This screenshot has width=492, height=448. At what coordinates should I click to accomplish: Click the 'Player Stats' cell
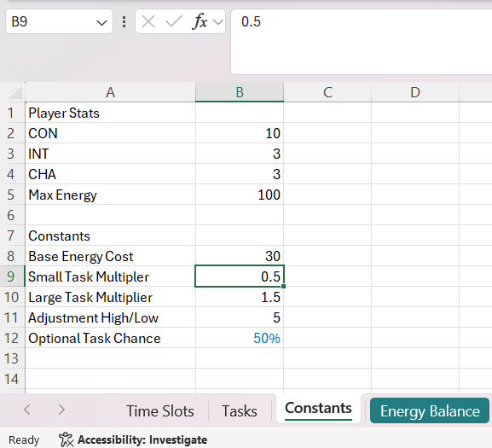[111, 113]
